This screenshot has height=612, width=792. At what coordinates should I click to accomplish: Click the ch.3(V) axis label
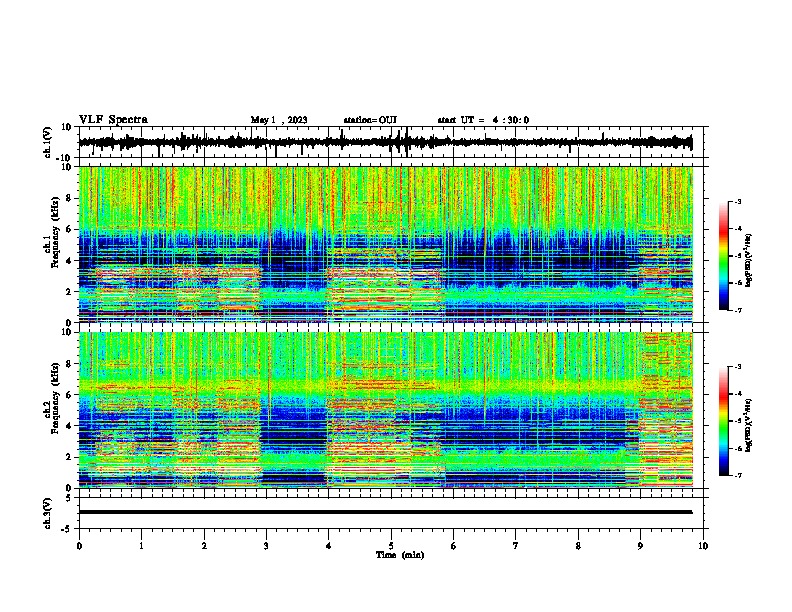click(x=48, y=513)
